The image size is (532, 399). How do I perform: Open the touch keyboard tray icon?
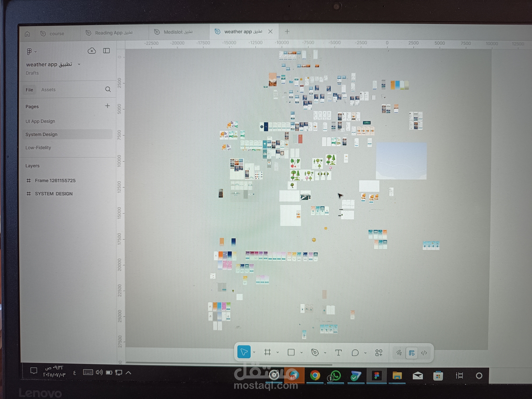(88, 372)
